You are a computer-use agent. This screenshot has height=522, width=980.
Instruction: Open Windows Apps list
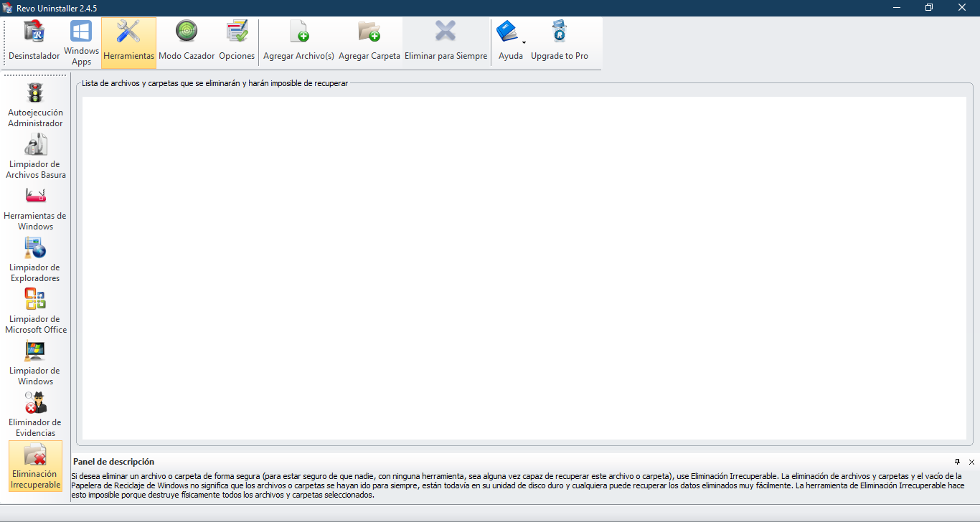coord(81,42)
